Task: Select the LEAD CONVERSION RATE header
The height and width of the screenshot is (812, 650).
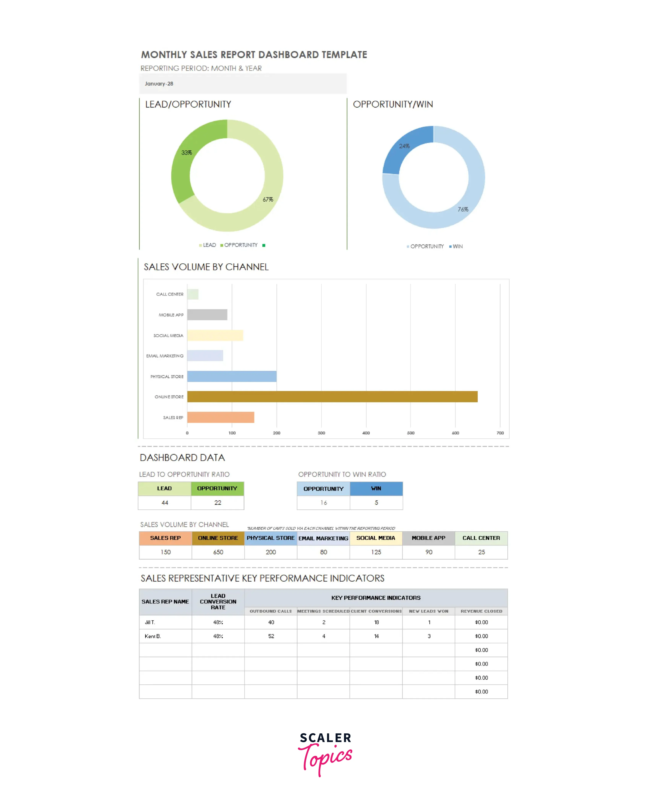Action: pos(218,602)
